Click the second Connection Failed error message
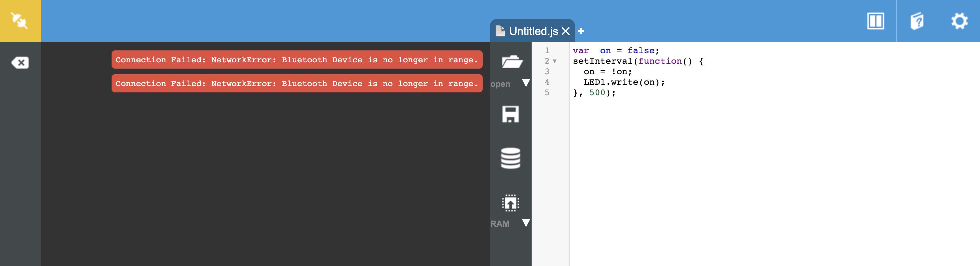980x266 pixels. pyautogui.click(x=297, y=83)
